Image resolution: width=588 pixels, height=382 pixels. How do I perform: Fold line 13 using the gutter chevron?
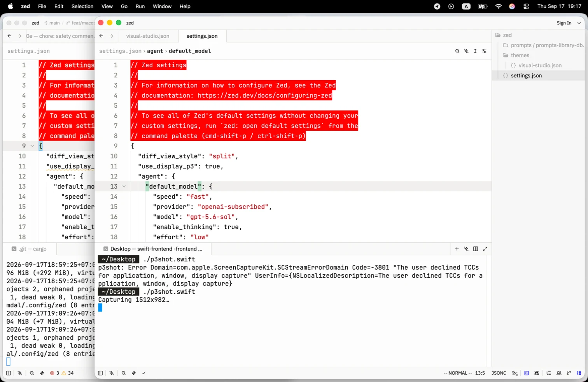[x=124, y=187]
